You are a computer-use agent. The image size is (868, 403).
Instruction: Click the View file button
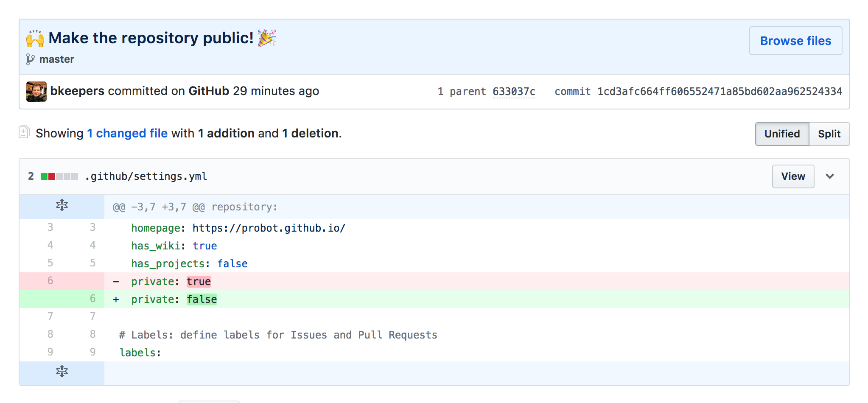pos(793,176)
